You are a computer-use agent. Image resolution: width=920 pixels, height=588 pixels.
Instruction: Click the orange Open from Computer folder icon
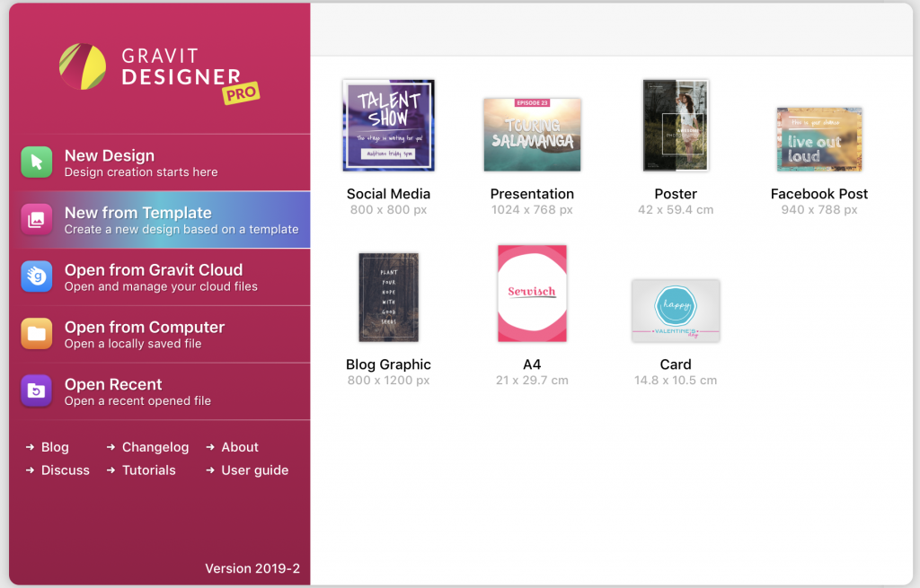click(x=36, y=334)
